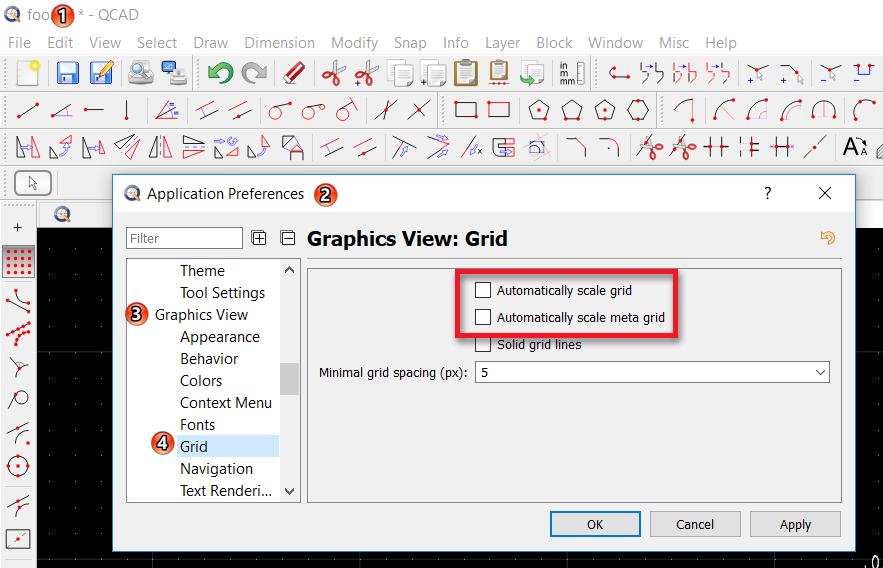Click expand all button beside filter

[x=259, y=238]
